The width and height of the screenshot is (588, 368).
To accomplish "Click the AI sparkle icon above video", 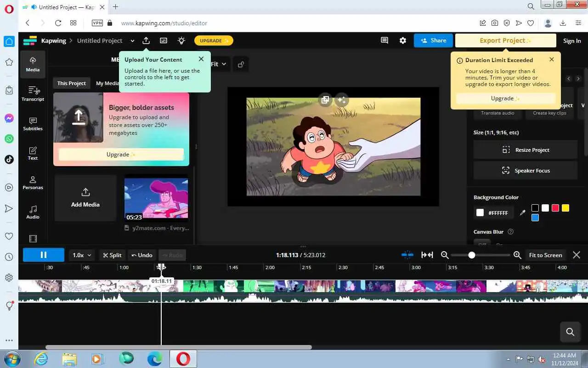I will click(341, 100).
